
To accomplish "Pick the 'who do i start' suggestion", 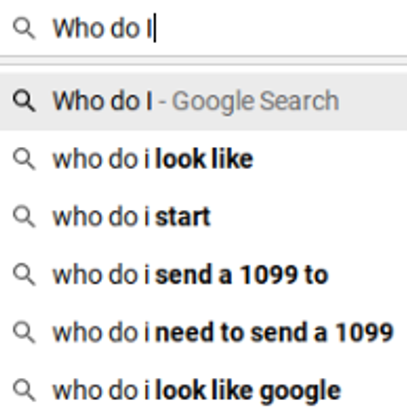I will point(203,217).
